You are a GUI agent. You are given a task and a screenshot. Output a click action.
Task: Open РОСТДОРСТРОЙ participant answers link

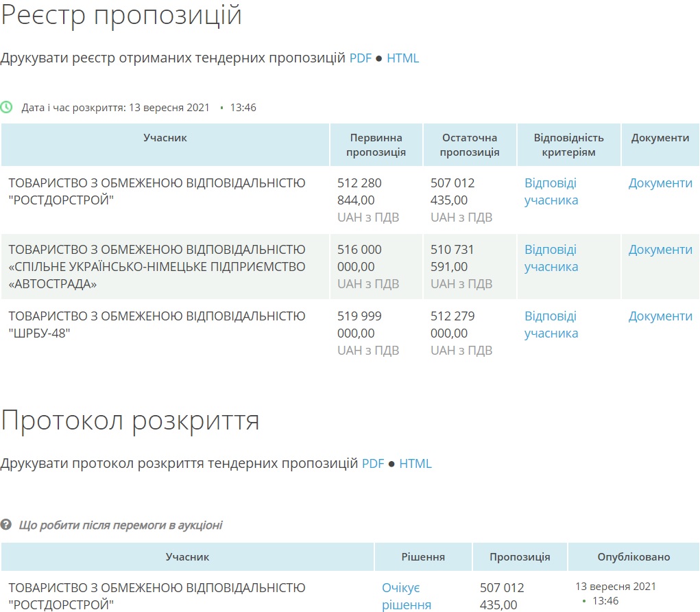tap(551, 191)
